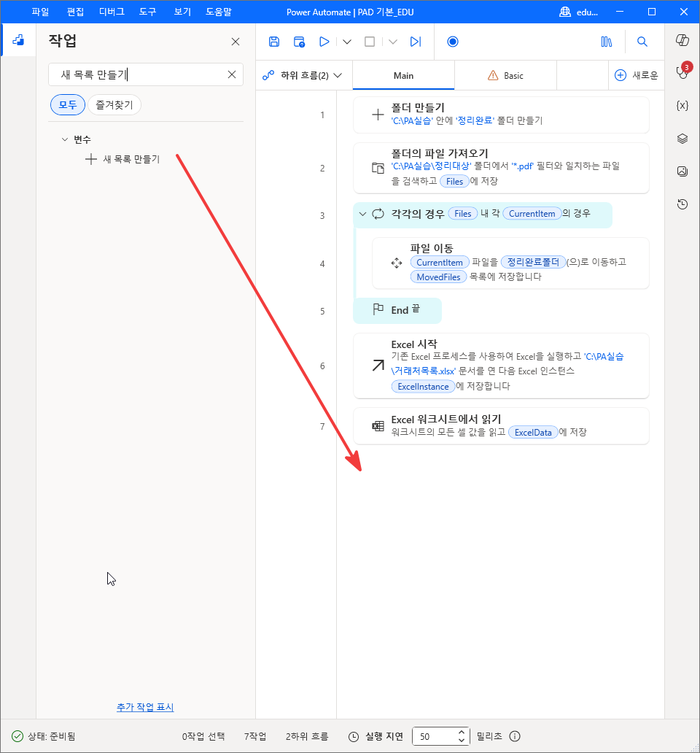The image size is (700, 753).
Task: Open the Variables {x} panel
Action: point(682,106)
